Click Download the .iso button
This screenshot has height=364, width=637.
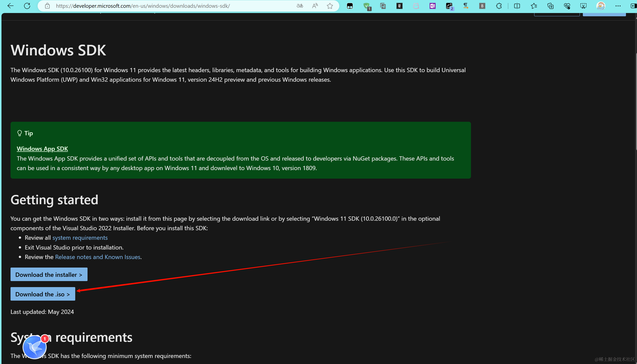point(43,294)
